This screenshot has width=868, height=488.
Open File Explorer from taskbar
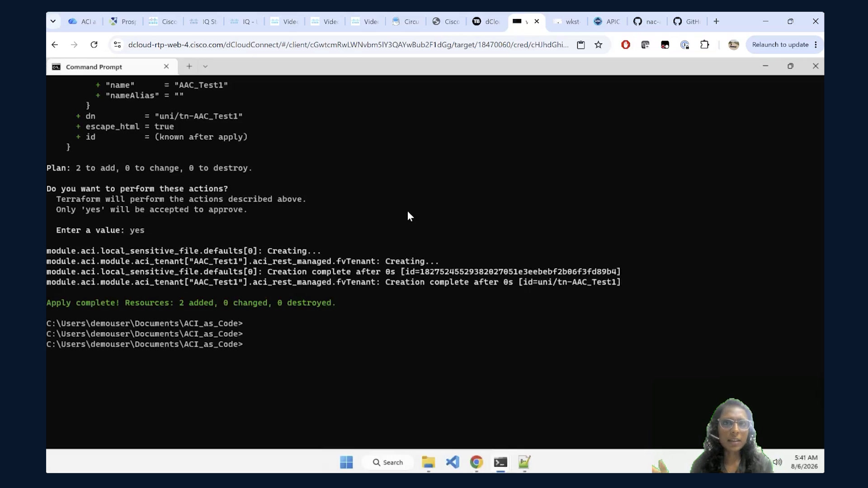(x=428, y=462)
